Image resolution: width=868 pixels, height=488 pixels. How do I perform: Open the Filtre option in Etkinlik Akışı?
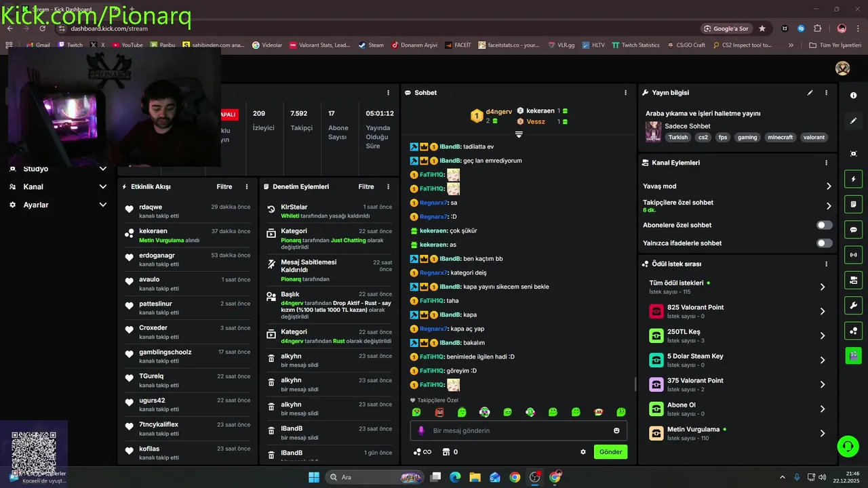224,186
